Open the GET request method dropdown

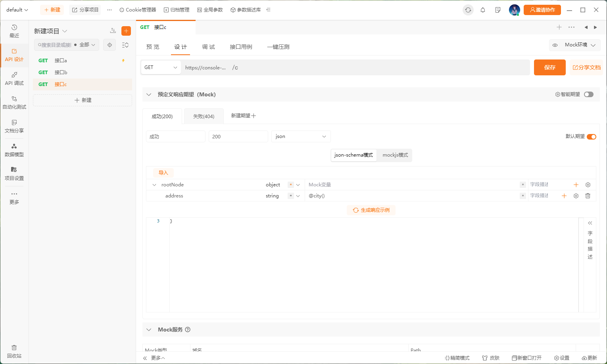(x=161, y=67)
